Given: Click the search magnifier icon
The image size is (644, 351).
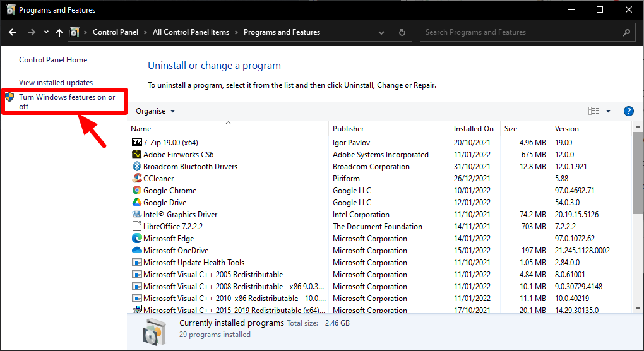Looking at the screenshot, I should pyautogui.click(x=626, y=32).
